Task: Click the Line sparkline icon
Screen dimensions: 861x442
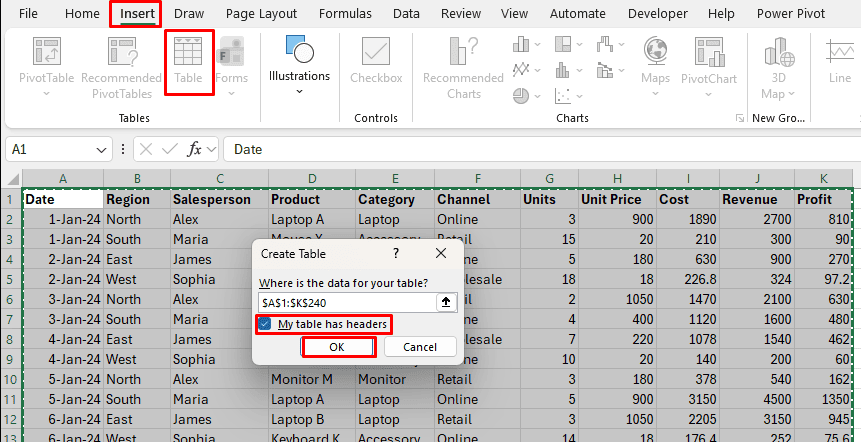Action: pyautogui.click(x=840, y=53)
